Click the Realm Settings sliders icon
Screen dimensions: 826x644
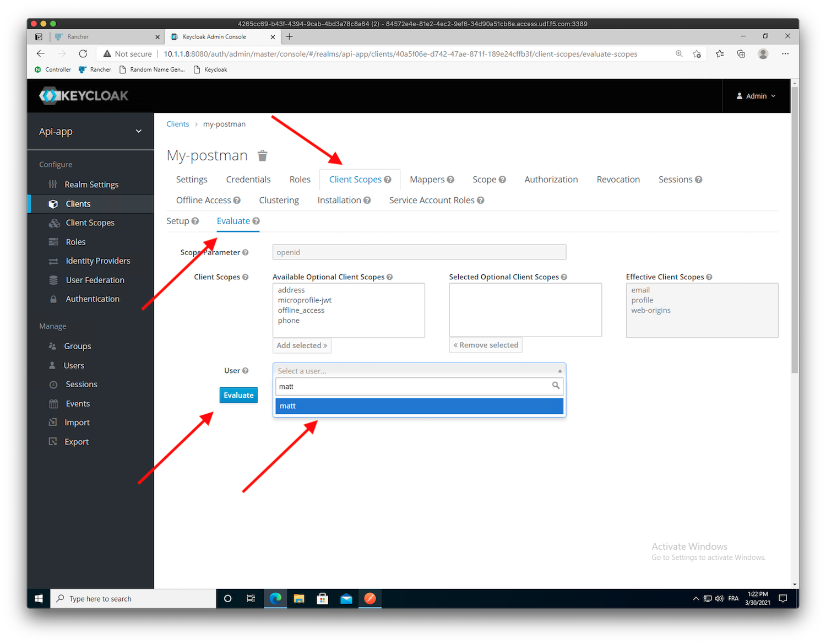53,184
